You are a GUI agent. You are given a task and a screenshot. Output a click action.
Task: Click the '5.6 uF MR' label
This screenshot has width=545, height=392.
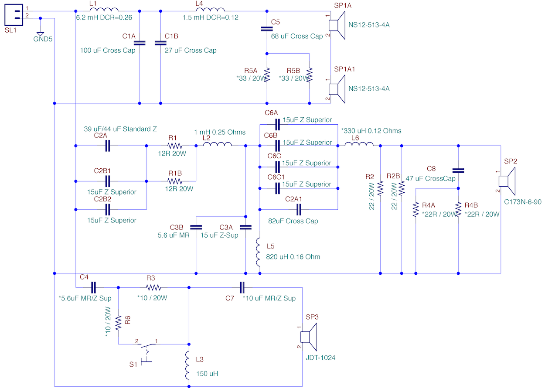pos(173,235)
